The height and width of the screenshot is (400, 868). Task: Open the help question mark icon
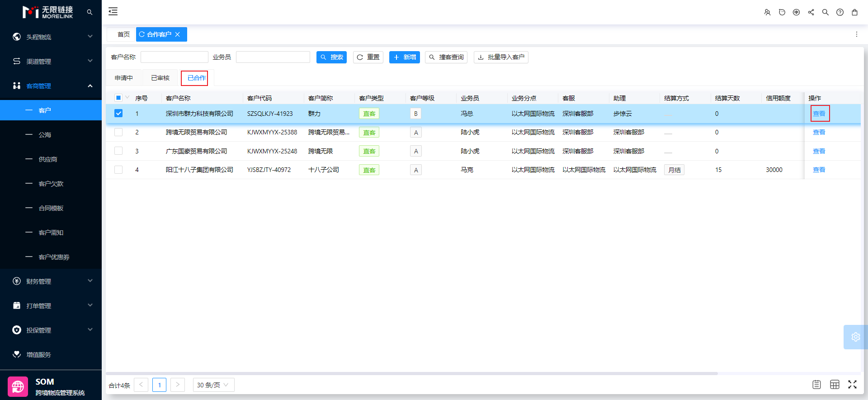coord(840,12)
